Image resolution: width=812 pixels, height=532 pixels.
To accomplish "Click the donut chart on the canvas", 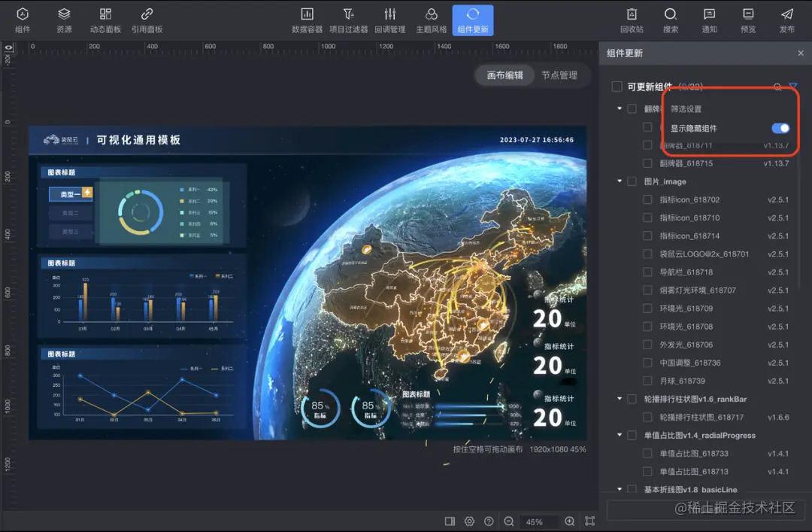I will (141, 212).
